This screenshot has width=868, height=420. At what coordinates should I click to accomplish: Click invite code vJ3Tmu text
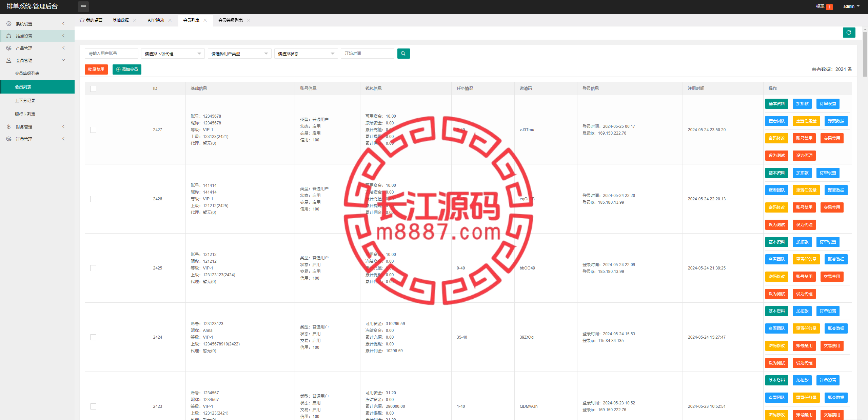tap(527, 130)
